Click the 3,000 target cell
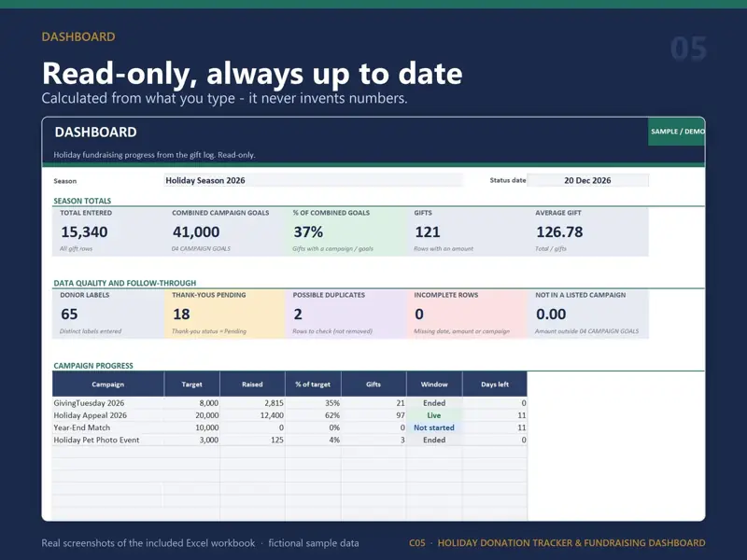This screenshot has height=560, width=747. point(192,440)
